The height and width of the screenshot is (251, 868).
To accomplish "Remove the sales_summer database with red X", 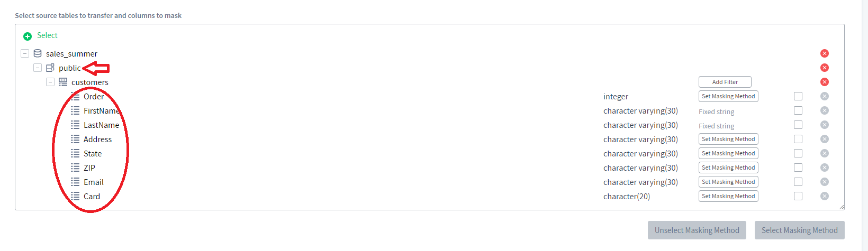I will pos(824,53).
